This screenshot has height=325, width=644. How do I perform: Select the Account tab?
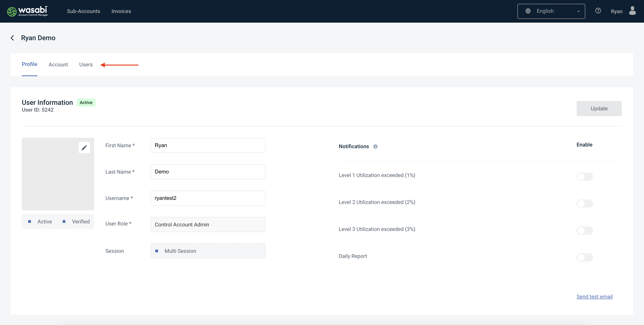58,64
